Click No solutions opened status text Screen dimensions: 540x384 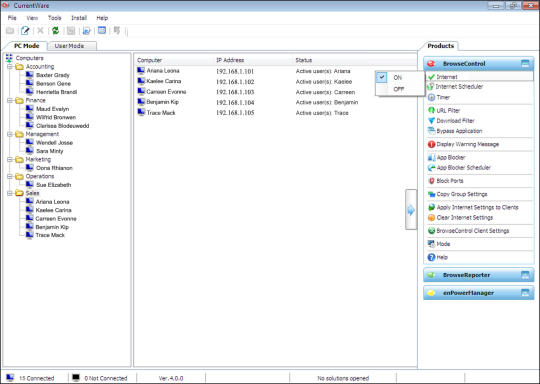tap(343, 378)
